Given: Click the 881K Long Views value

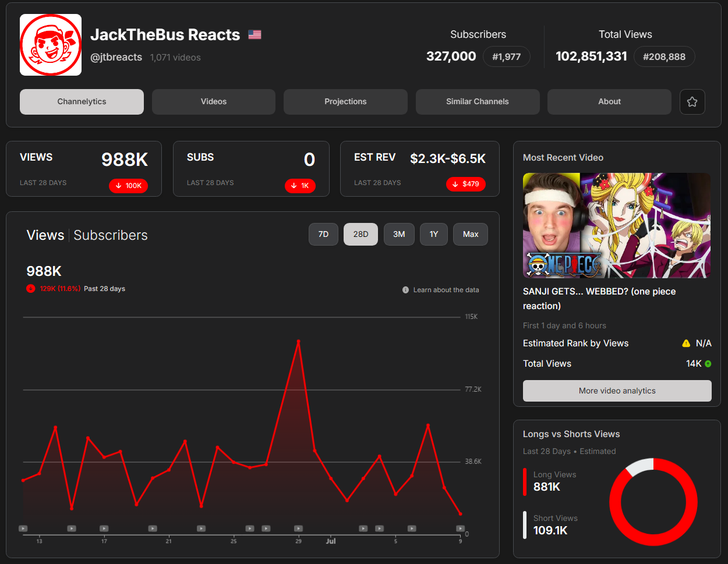Looking at the screenshot, I should 547,487.
